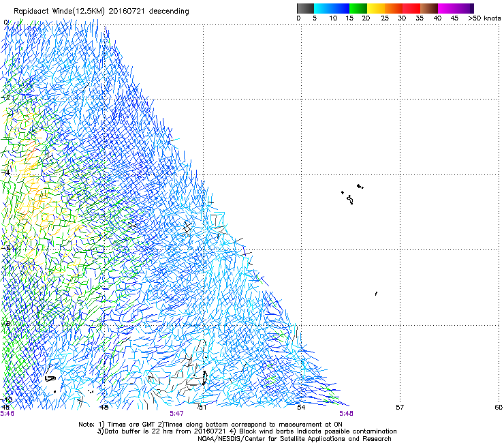Image resolution: width=504 pixels, height=443 pixels.
Task: Select the gray 0-5 knots legend segment
Action: 305,8
